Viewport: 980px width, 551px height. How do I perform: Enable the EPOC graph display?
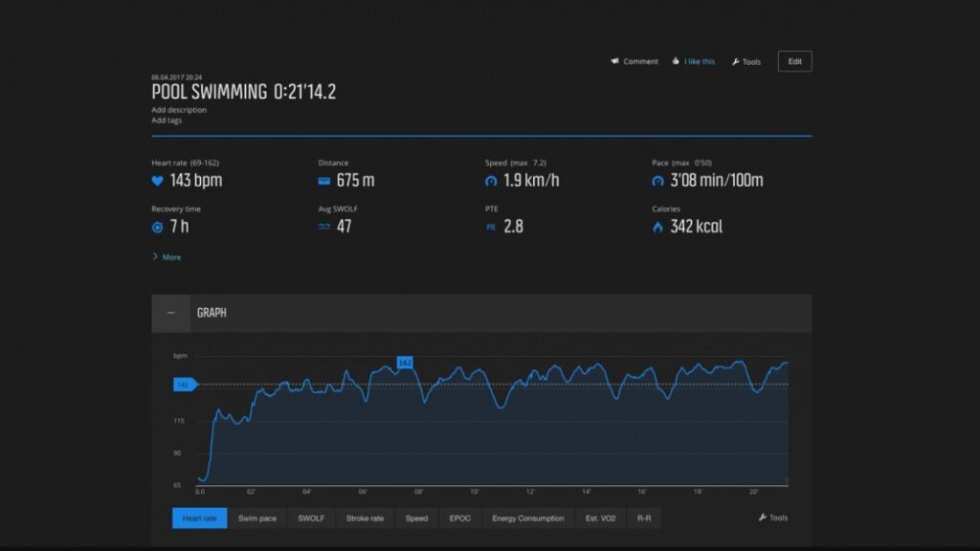[x=459, y=518]
